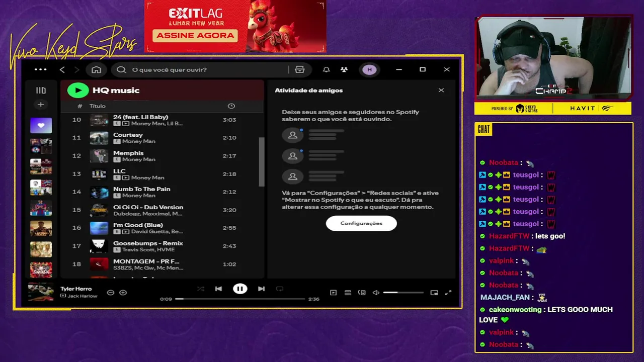This screenshot has width=644, height=362.
Task: Click Goosebumps - Remix cover art
Action: pyautogui.click(x=99, y=246)
